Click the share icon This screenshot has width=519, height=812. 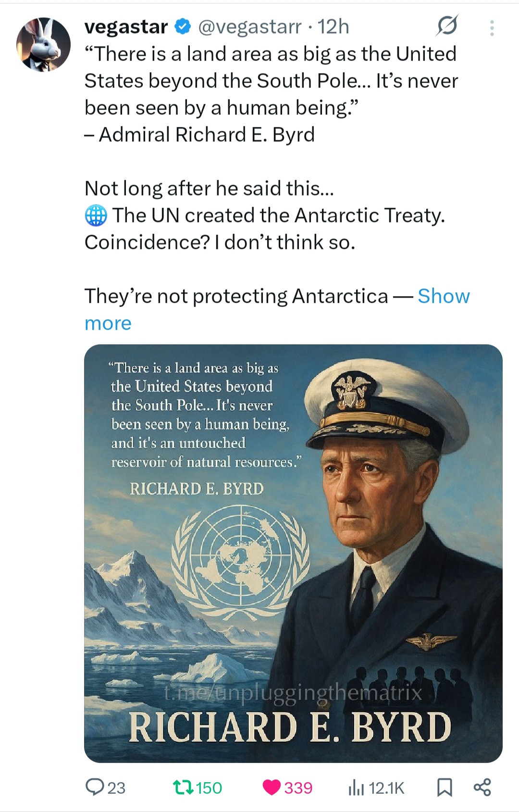[x=482, y=787]
